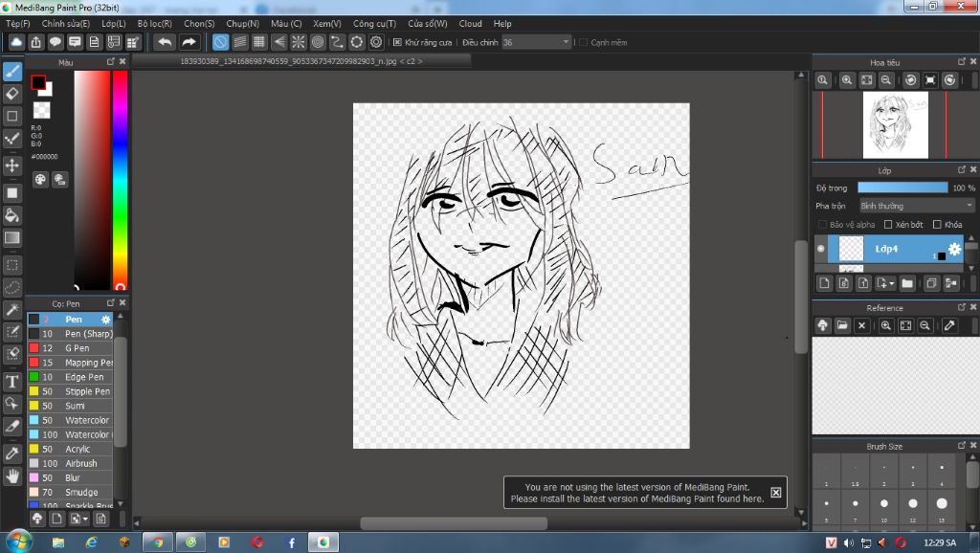This screenshot has width=980, height=553.
Task: Enable the Bảo vệ alpha checkbox
Action: pyautogui.click(x=822, y=224)
